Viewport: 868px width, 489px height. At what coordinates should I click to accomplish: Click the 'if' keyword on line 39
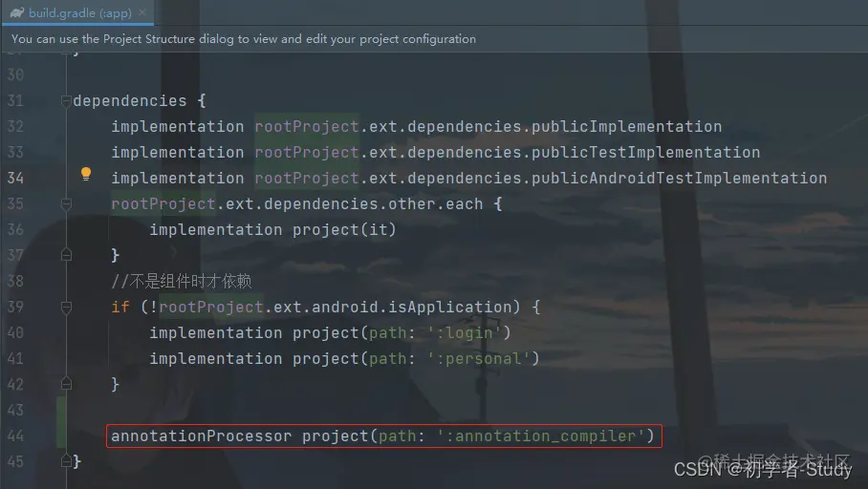(120, 307)
